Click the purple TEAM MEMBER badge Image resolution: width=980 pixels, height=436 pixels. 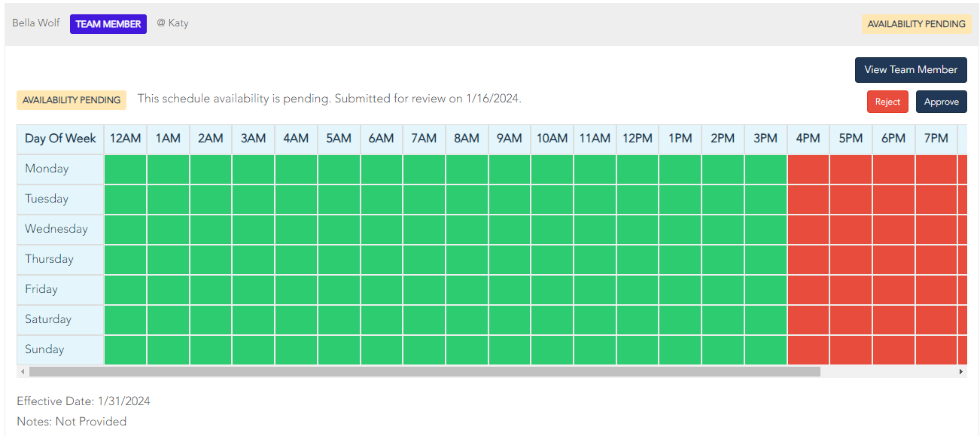coord(108,24)
